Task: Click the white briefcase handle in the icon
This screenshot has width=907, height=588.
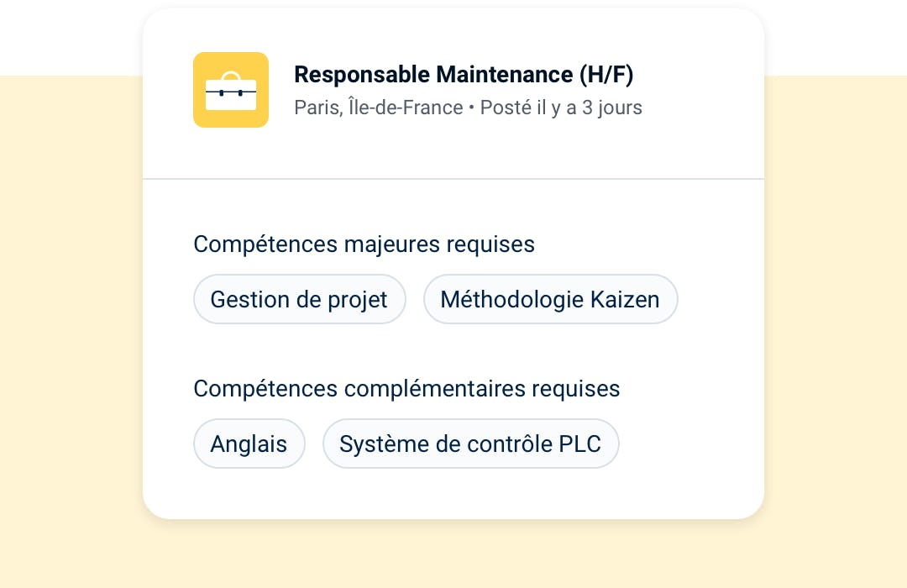Action: [231, 77]
